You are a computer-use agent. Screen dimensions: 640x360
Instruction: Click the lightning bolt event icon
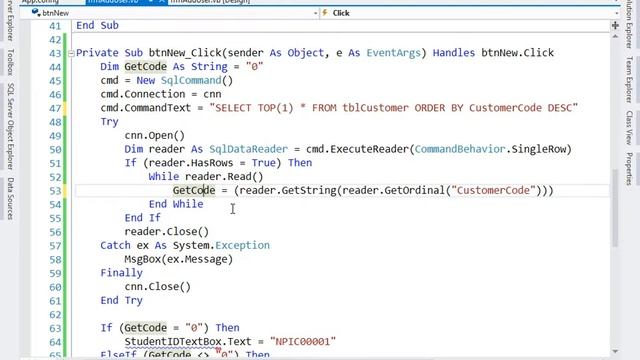[x=325, y=13]
